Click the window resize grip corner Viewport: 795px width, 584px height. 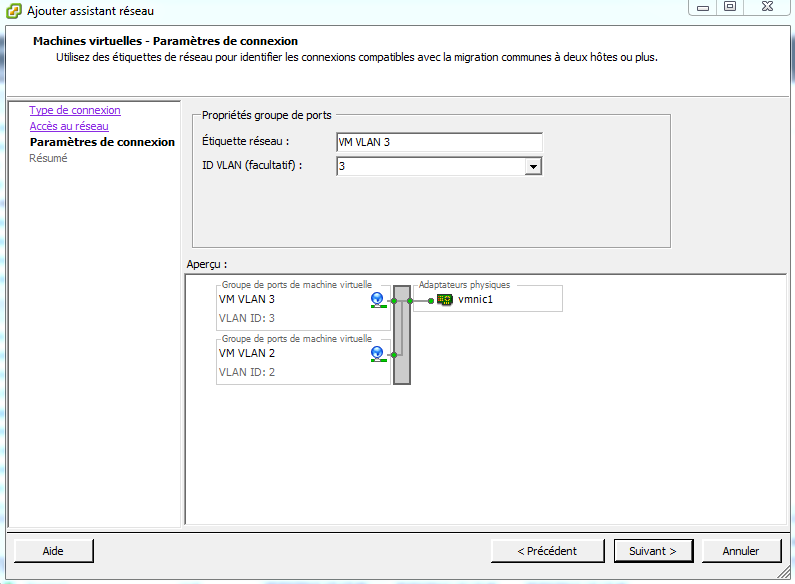(x=785, y=572)
